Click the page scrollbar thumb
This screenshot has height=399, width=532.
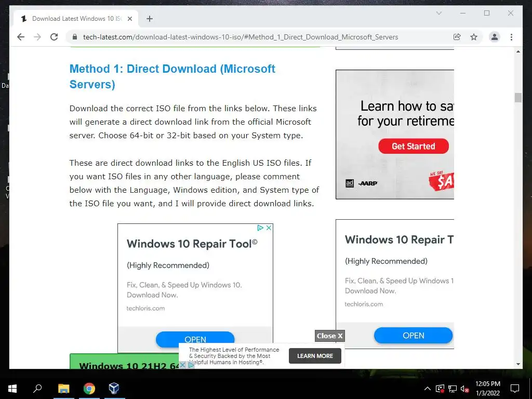(x=518, y=97)
